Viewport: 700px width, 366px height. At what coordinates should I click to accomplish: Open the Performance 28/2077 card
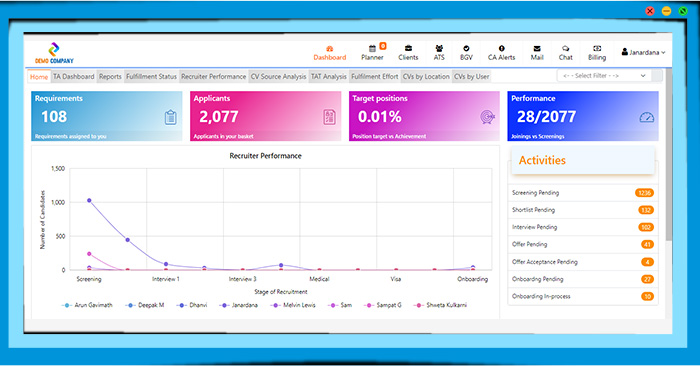pyautogui.click(x=583, y=116)
